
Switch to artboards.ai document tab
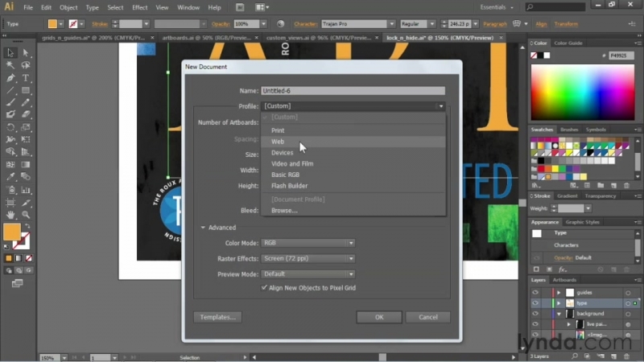click(207, 38)
